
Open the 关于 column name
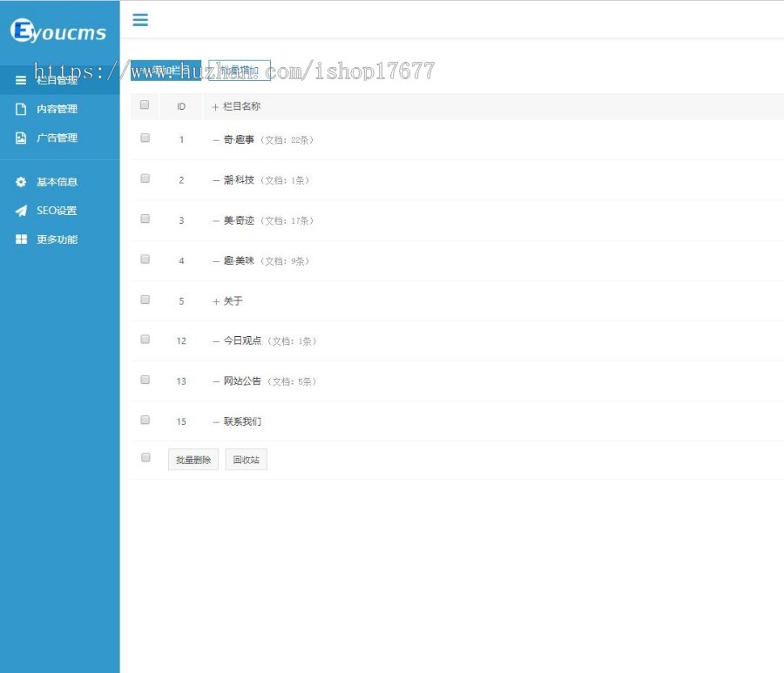[233, 300]
